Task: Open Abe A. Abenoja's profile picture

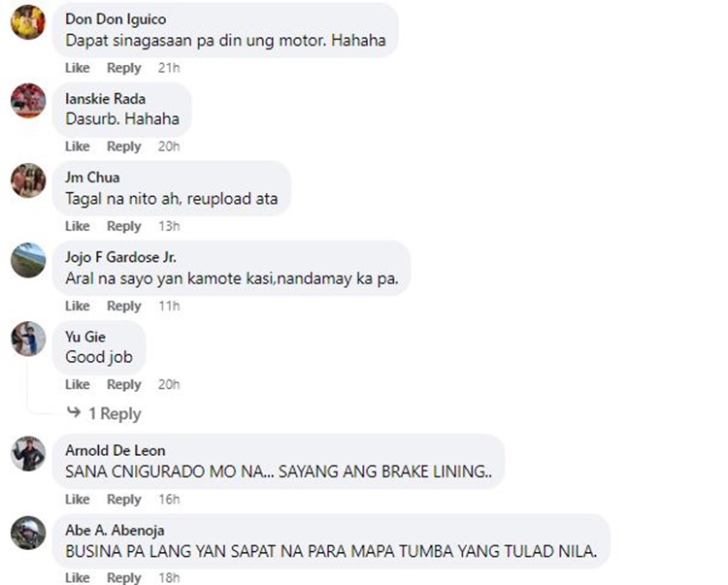Action: pos(28,533)
